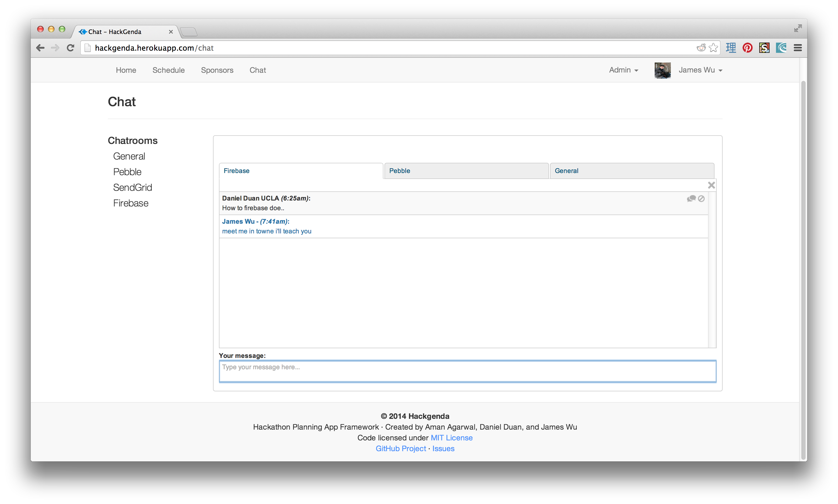Switch to the Firebase chat tab
Viewport: 838px width, 504px height.
click(x=301, y=171)
